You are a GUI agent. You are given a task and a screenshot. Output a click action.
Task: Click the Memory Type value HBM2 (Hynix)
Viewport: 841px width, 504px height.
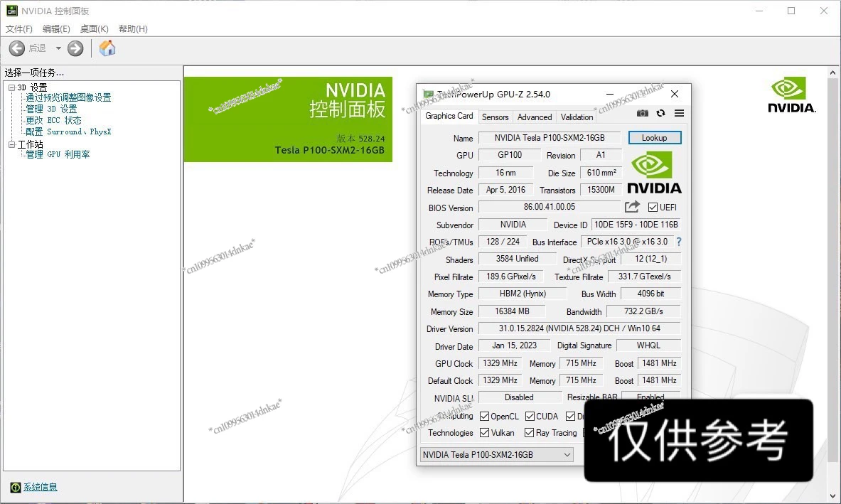(x=523, y=294)
